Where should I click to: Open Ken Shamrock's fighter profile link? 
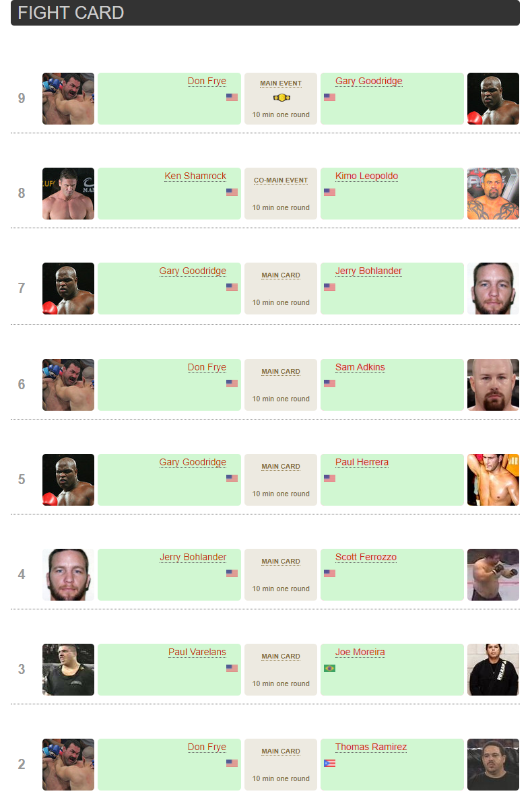195,176
